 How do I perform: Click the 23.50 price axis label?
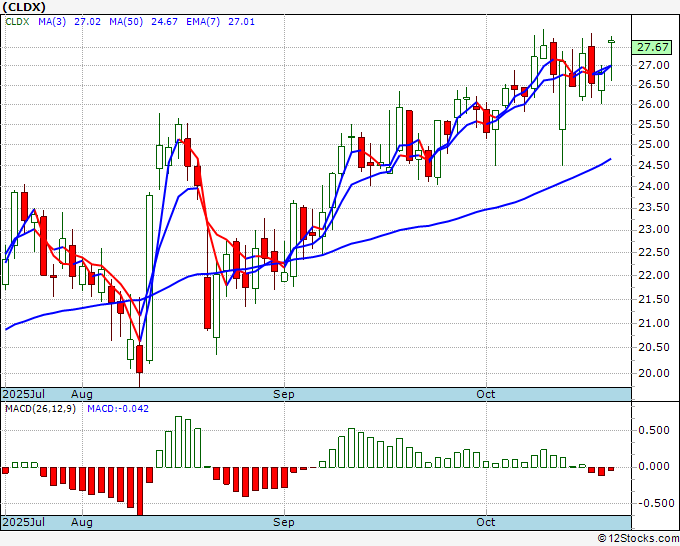654,208
